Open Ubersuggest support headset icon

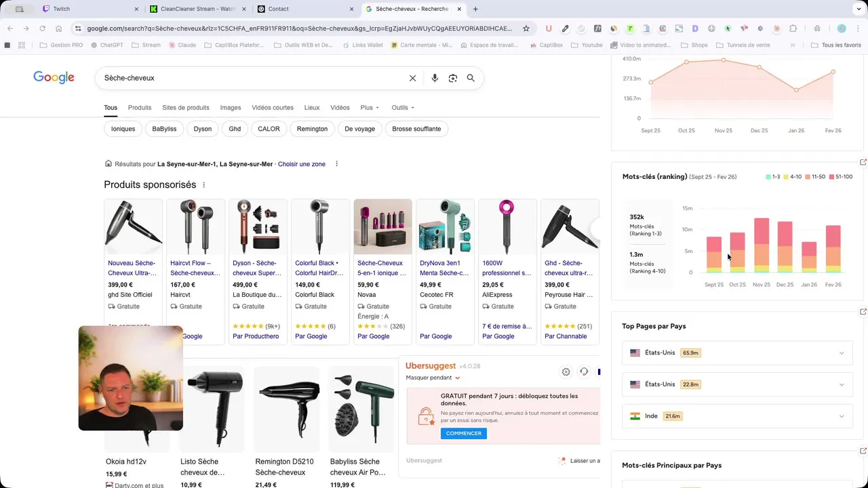point(584,371)
